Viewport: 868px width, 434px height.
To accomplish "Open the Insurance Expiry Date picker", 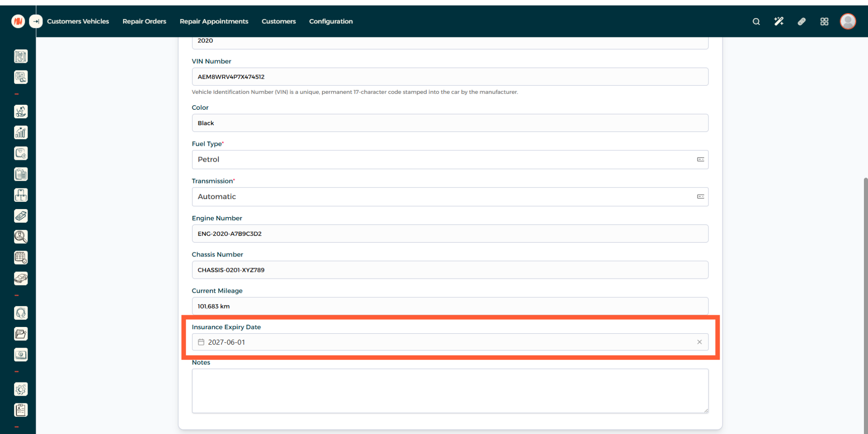I will [x=443, y=342].
